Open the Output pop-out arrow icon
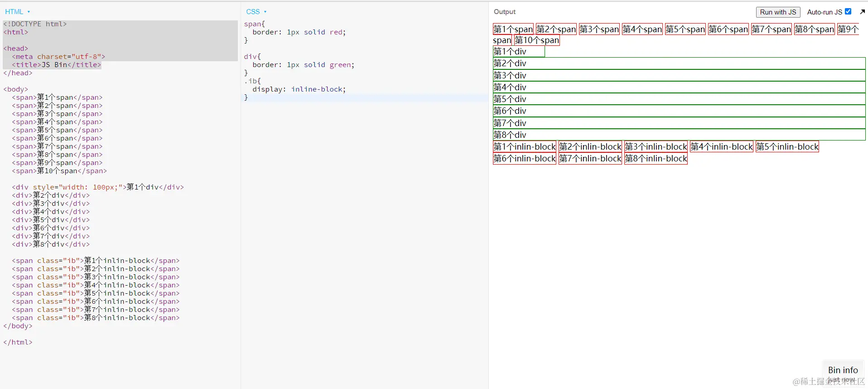Viewport: 868px width, 389px height. [862, 12]
